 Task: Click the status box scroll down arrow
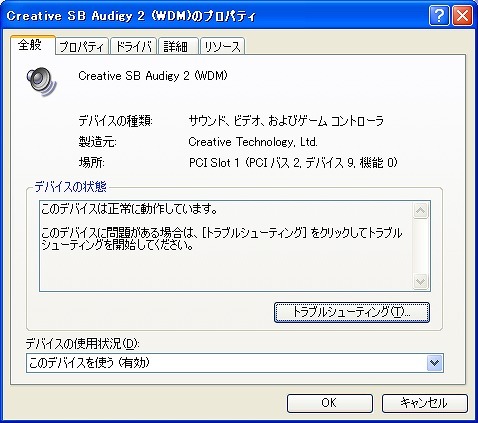coord(421,282)
